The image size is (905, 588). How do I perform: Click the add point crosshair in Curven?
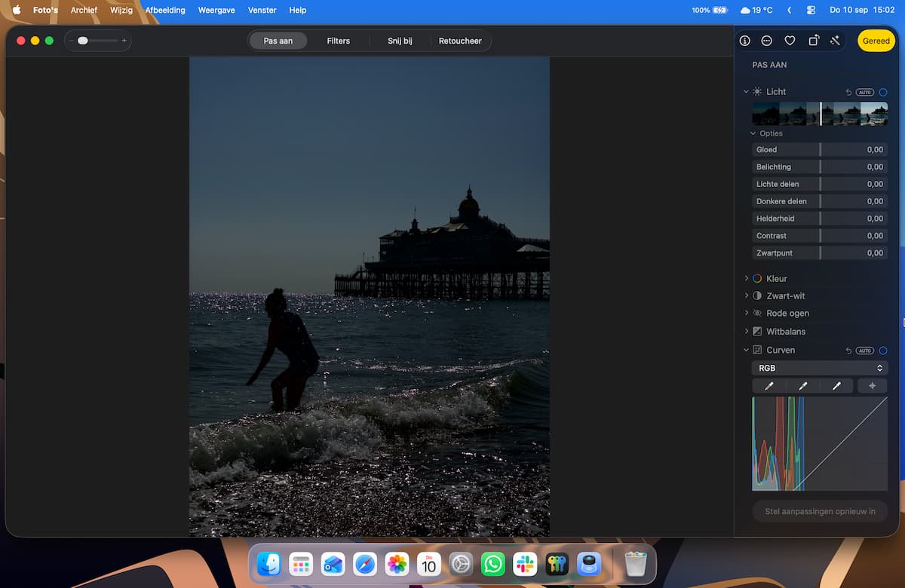[x=873, y=386]
